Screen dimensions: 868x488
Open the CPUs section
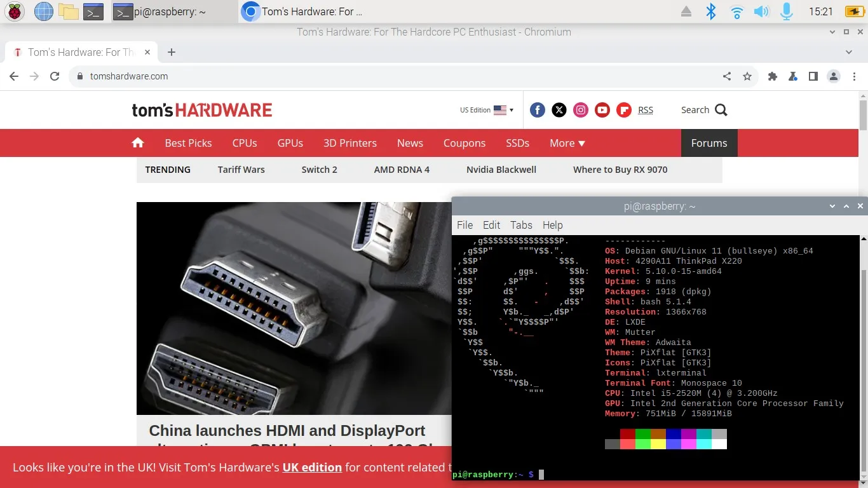pos(245,143)
